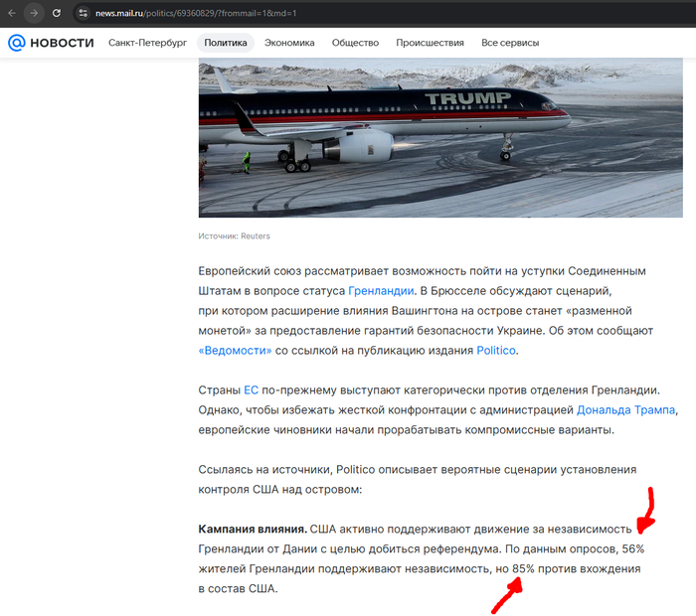Open the «Ведомости» source link

[x=235, y=351]
